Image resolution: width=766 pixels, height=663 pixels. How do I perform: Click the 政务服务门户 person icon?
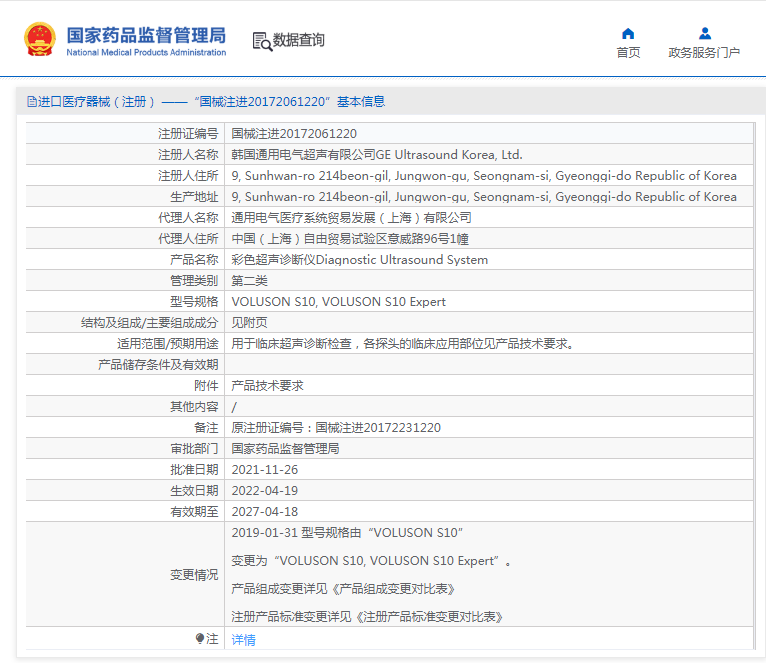704,33
